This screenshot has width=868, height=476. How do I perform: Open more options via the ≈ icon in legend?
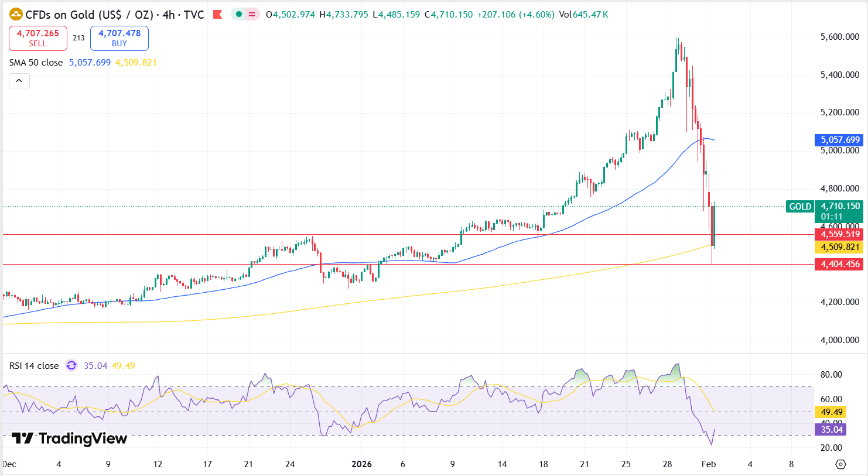[x=252, y=14]
